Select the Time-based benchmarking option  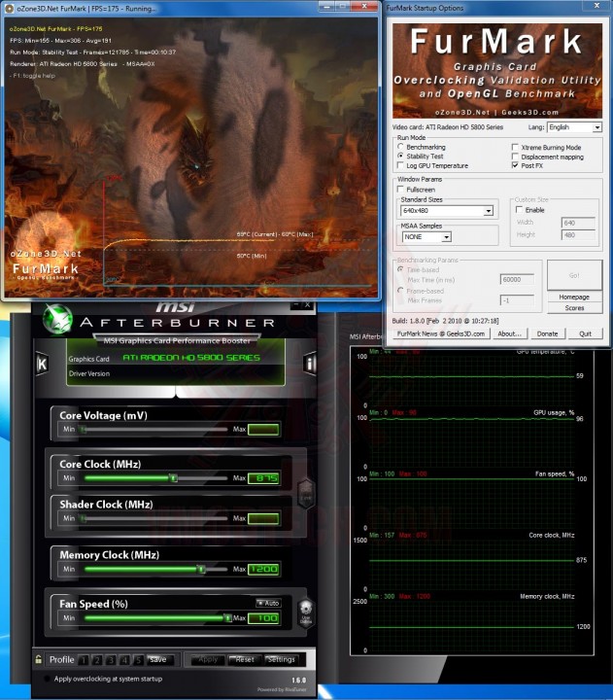point(400,269)
